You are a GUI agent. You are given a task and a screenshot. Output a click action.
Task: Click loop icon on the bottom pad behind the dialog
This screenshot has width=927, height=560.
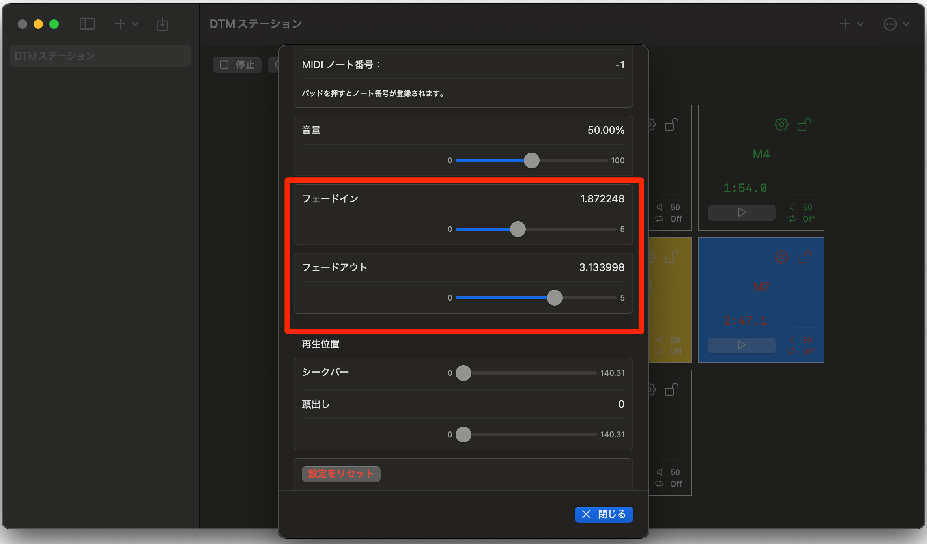(x=659, y=484)
